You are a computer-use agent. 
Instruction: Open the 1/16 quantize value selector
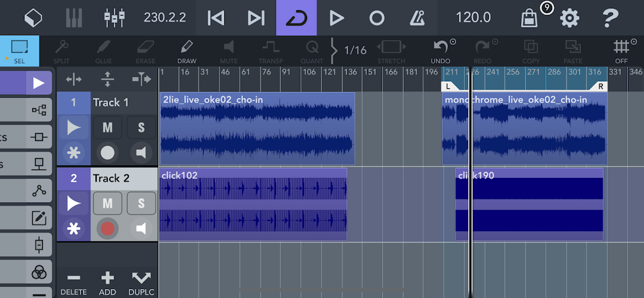355,50
